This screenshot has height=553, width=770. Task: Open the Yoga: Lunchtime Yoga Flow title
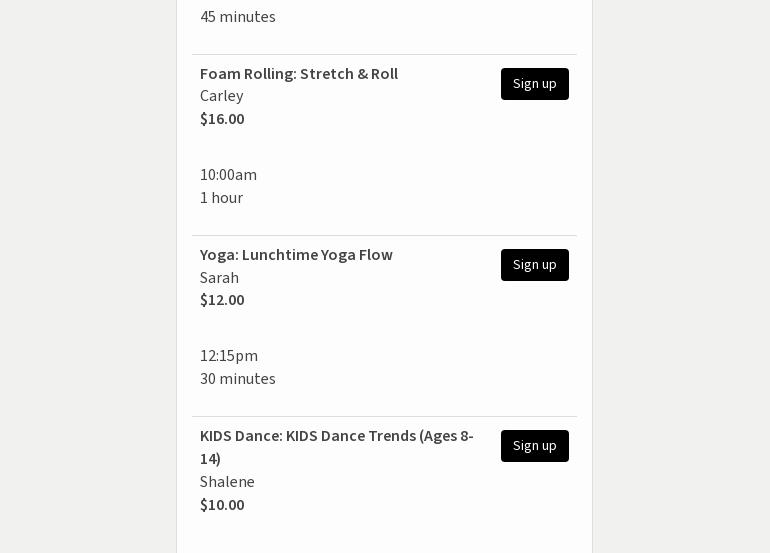[296, 255]
